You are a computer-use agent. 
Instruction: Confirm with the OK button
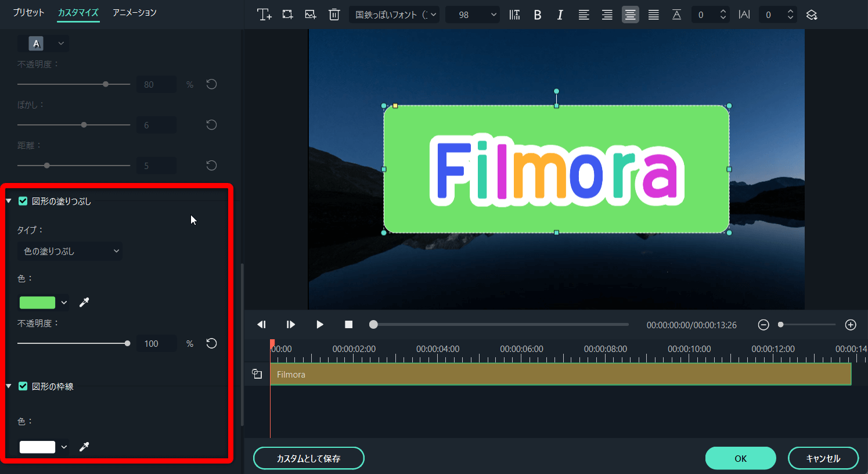tap(741, 458)
